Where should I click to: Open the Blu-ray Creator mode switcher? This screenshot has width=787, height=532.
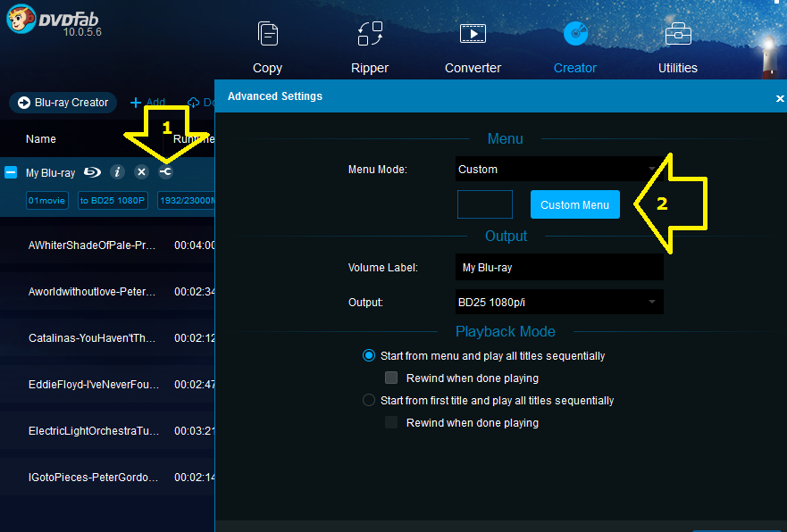61,103
